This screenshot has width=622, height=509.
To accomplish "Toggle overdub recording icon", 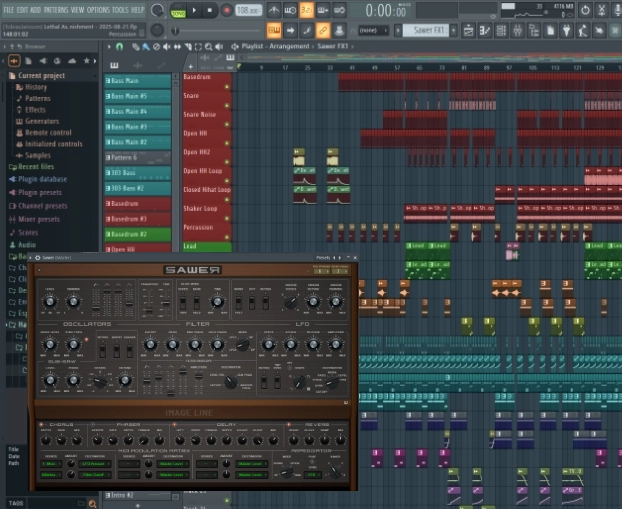I will (x=323, y=11).
